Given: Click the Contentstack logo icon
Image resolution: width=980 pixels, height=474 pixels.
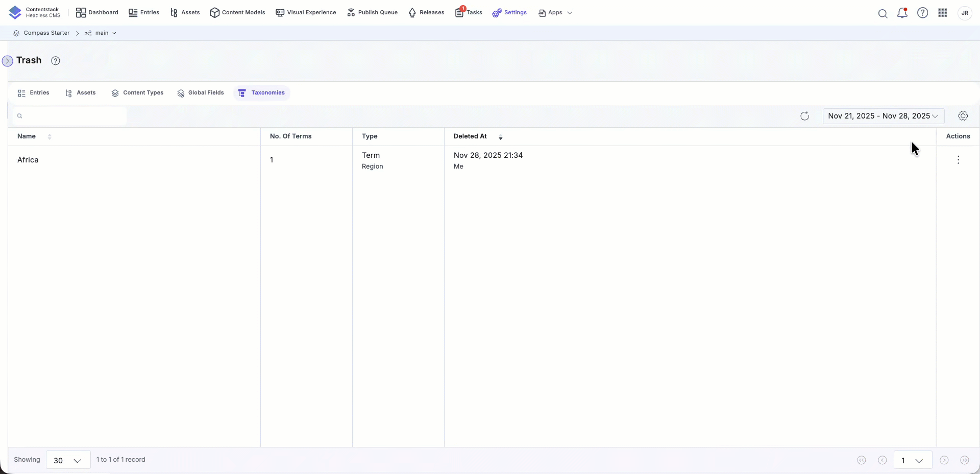Looking at the screenshot, I should click(x=15, y=12).
